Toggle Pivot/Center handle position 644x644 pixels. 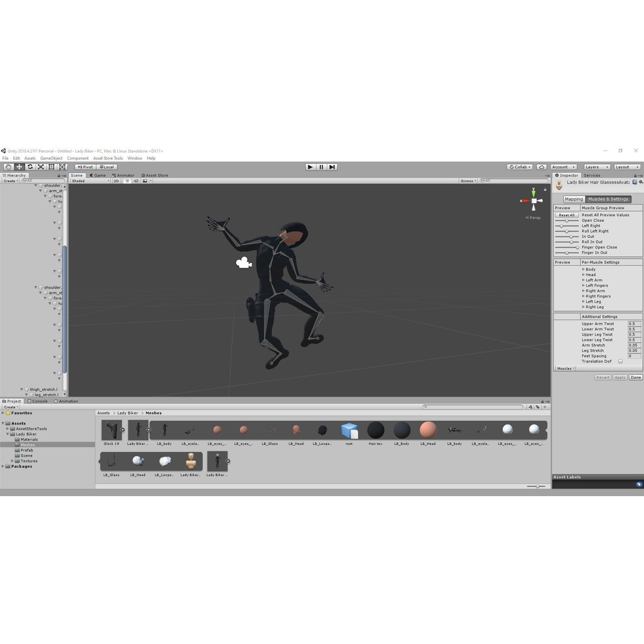pyautogui.click(x=85, y=167)
